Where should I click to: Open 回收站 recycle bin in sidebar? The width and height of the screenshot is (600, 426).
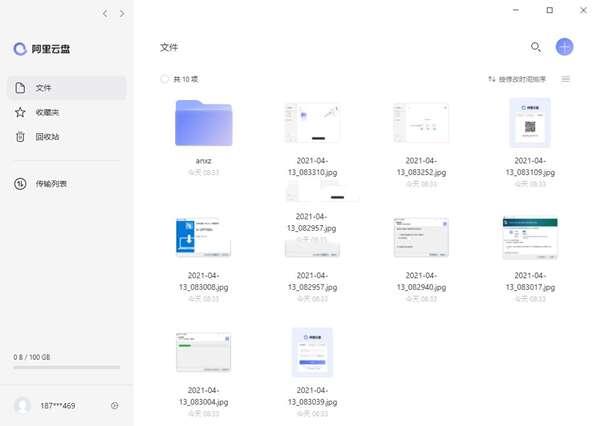pos(46,136)
